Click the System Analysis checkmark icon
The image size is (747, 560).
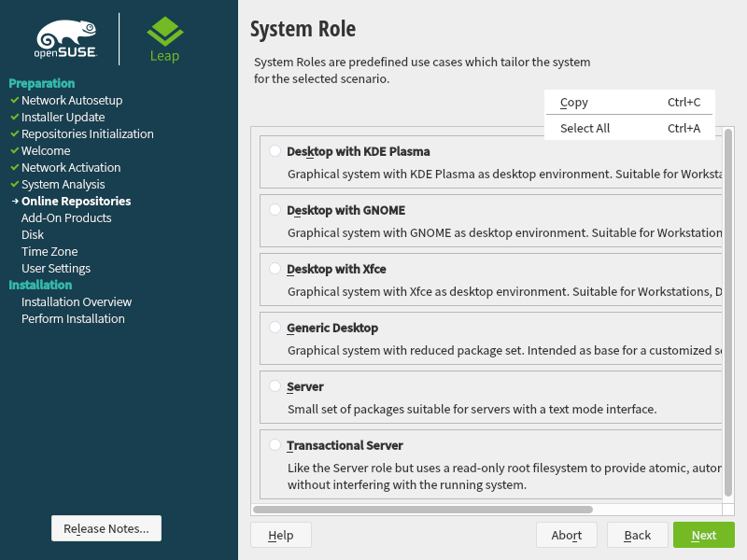point(14,184)
